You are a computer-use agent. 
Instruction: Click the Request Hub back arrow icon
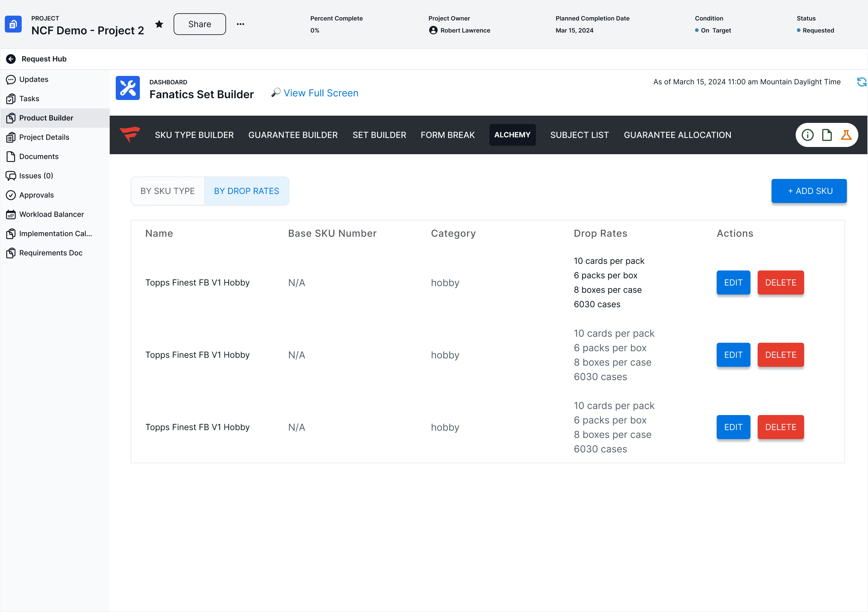click(x=11, y=59)
